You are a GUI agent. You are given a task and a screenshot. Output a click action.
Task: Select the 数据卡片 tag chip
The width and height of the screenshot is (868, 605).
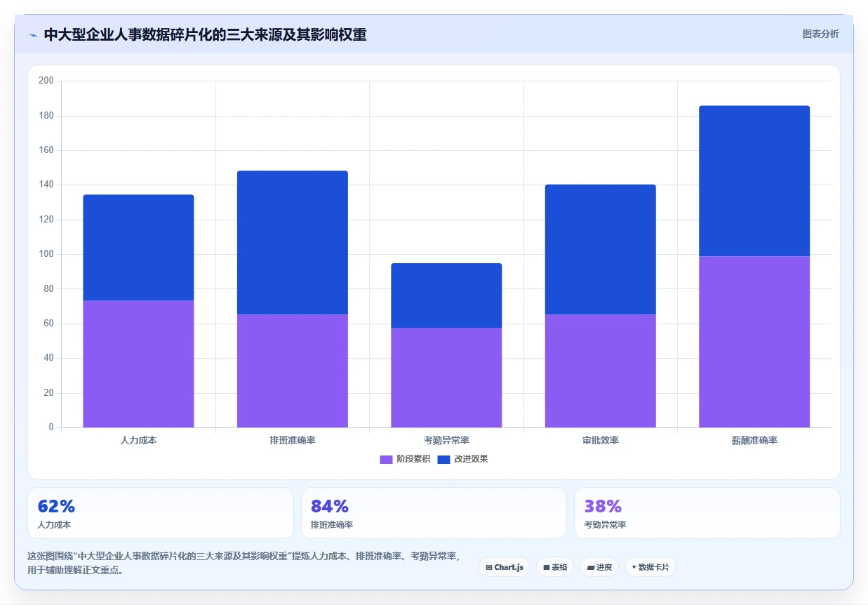click(x=650, y=567)
